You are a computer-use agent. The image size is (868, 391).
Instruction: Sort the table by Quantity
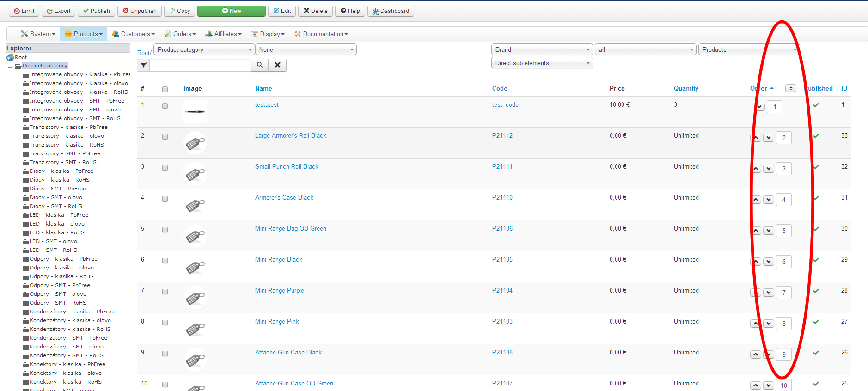click(x=686, y=88)
